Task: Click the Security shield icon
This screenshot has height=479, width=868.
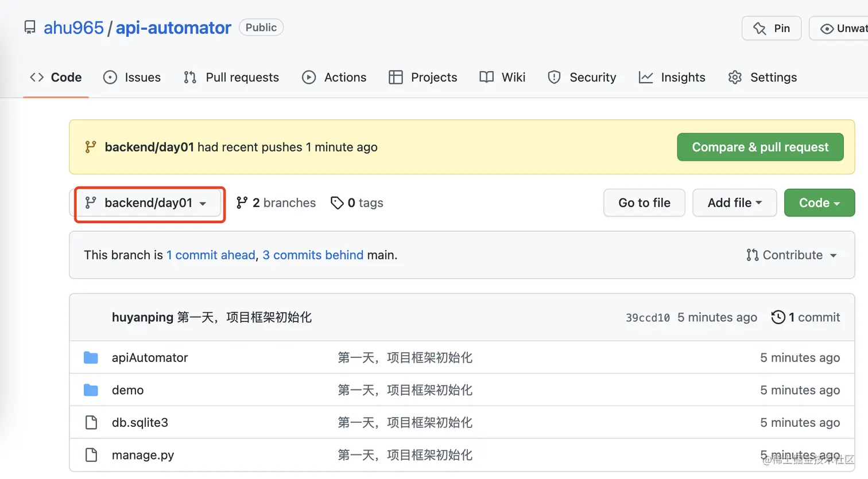Action: point(554,77)
